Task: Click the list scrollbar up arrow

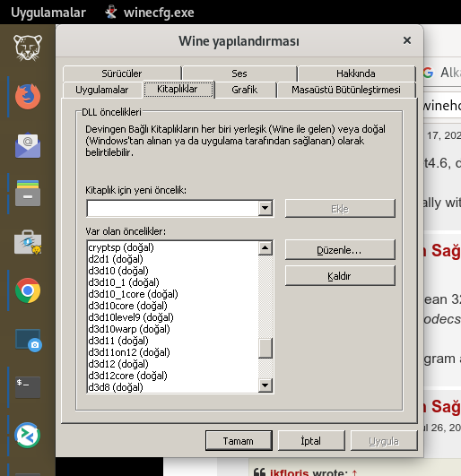Action: pos(265,248)
